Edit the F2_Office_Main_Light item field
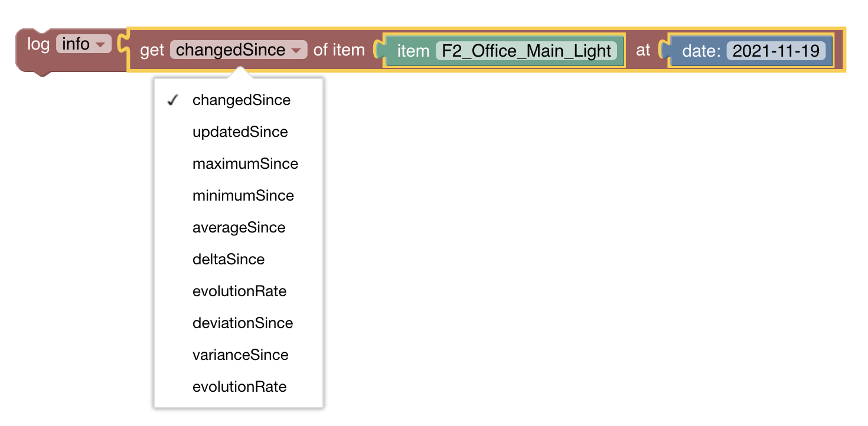The image size is (868, 426). [526, 51]
